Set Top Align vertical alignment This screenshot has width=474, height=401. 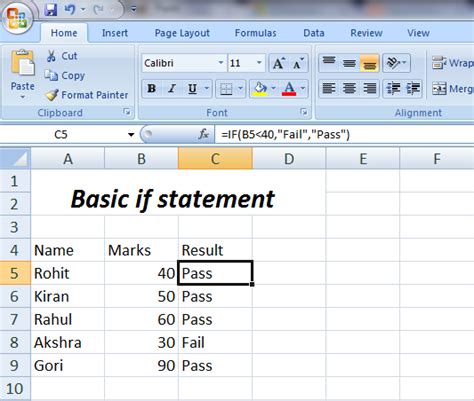(329, 63)
